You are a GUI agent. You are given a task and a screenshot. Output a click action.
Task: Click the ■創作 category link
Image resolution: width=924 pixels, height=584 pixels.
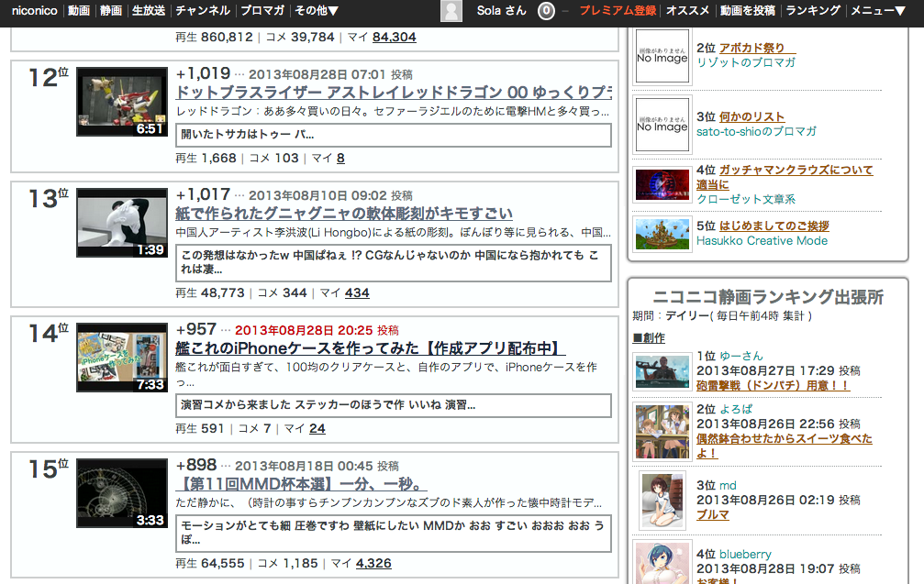pos(648,338)
